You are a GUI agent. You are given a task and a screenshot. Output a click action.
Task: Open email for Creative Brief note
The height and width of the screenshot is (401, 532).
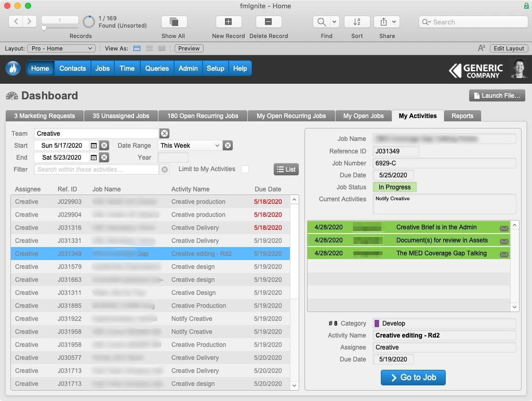[x=504, y=228]
